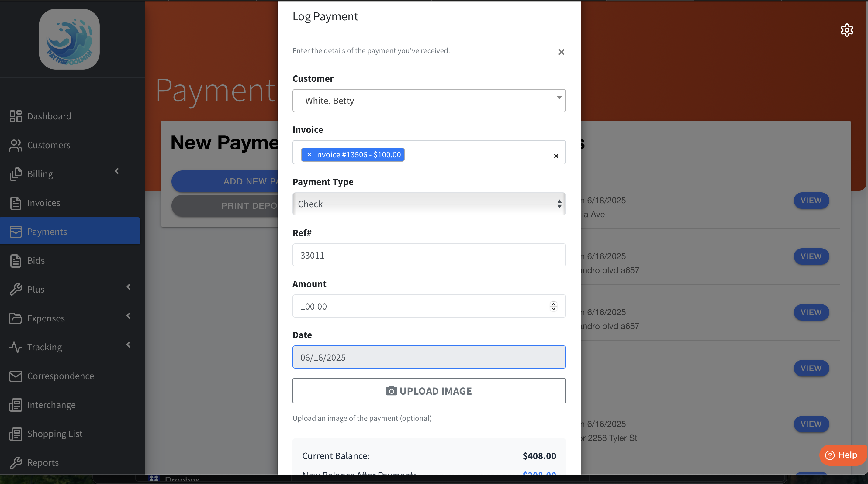
Task: Go to the Shopping List page
Action: pyautogui.click(x=55, y=434)
